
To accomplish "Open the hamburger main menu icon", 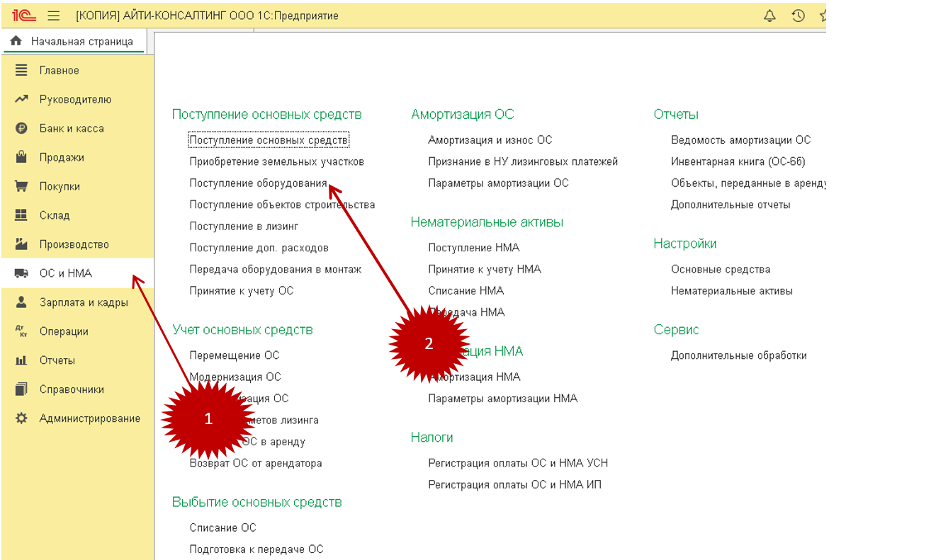I will click(x=54, y=16).
